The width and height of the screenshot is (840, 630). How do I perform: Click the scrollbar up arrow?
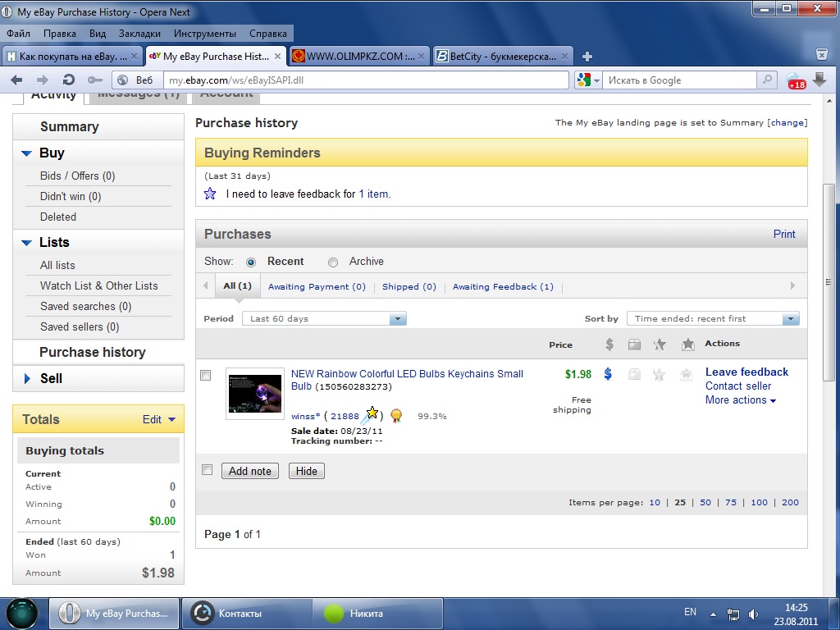[829, 101]
